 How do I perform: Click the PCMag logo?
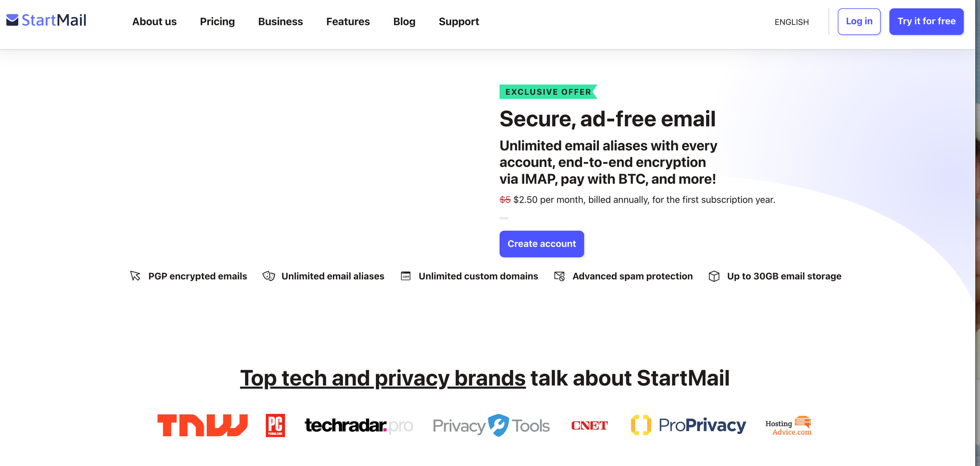tap(275, 425)
